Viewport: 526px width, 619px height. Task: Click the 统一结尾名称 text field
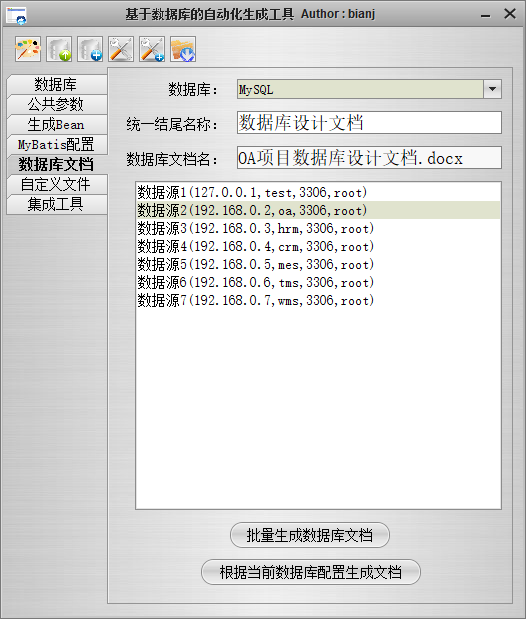tap(369, 123)
